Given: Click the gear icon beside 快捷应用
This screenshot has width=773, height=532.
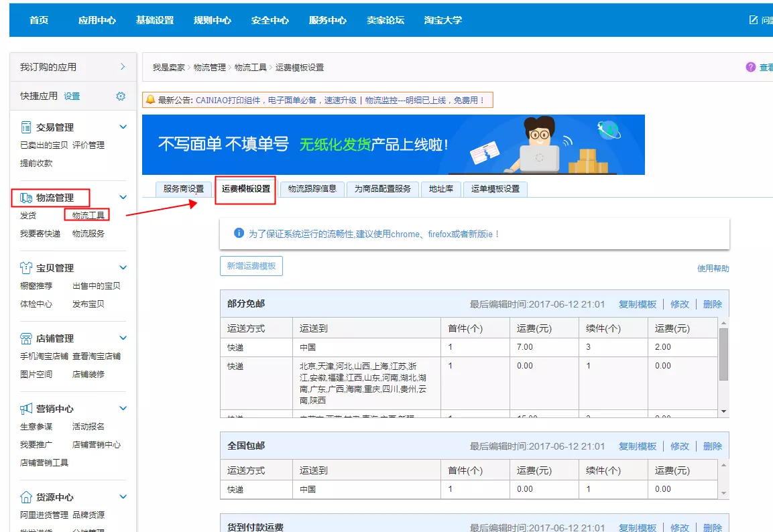Looking at the screenshot, I should [x=121, y=96].
